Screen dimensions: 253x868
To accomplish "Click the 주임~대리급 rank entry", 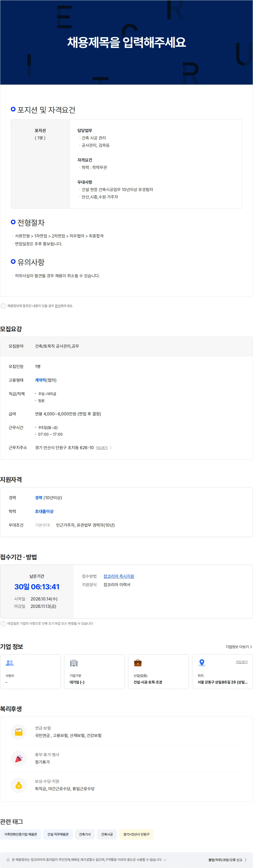I will tap(47, 394).
